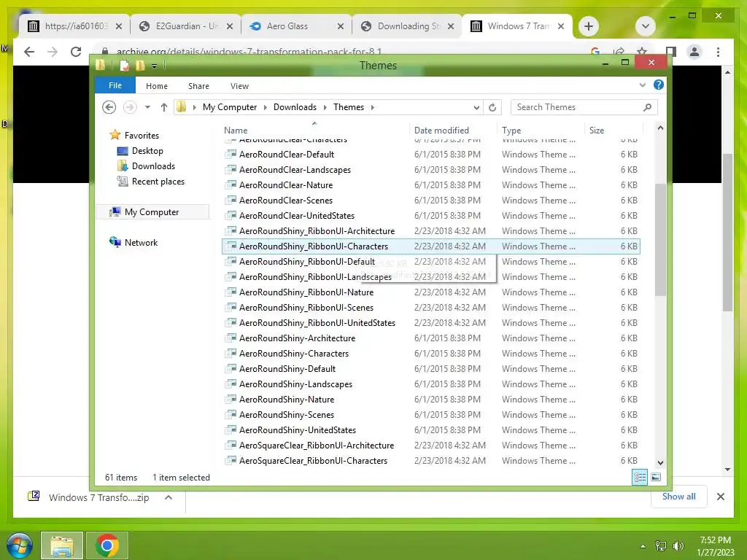Viewport: 747px width, 560px height.
Task: Click the Properties quick access icon
Action: tap(124, 66)
